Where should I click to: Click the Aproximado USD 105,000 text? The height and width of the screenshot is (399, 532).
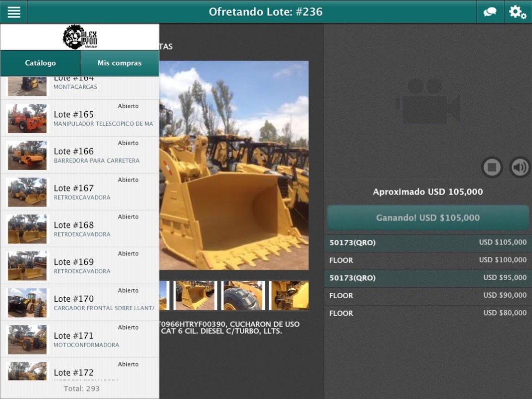click(428, 192)
